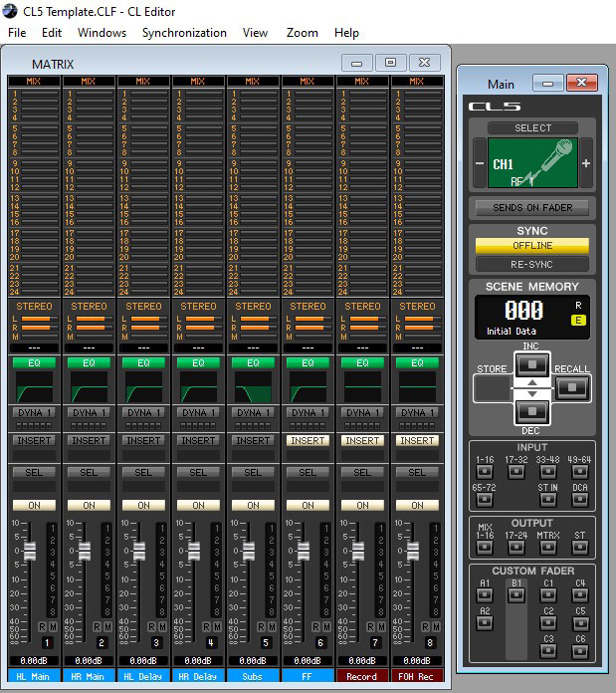Viewport: 616px width, 693px height.
Task: Open Custom Fader bank C1
Action: [548, 595]
